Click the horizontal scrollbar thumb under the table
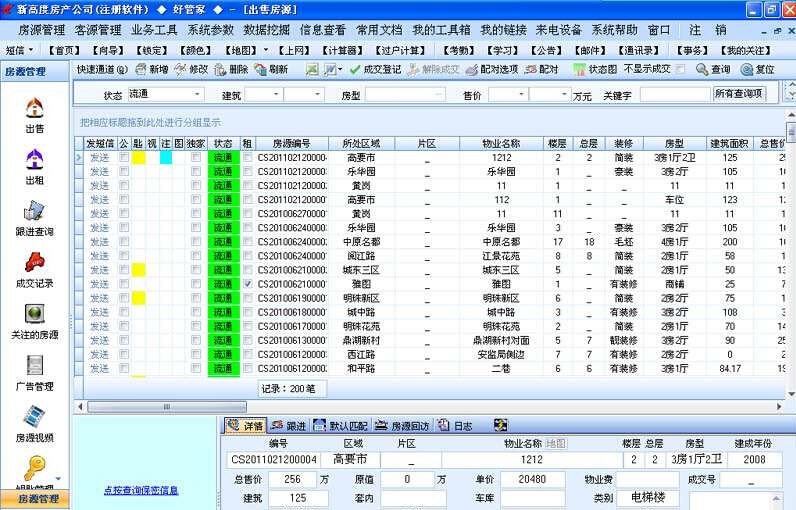 167,406
